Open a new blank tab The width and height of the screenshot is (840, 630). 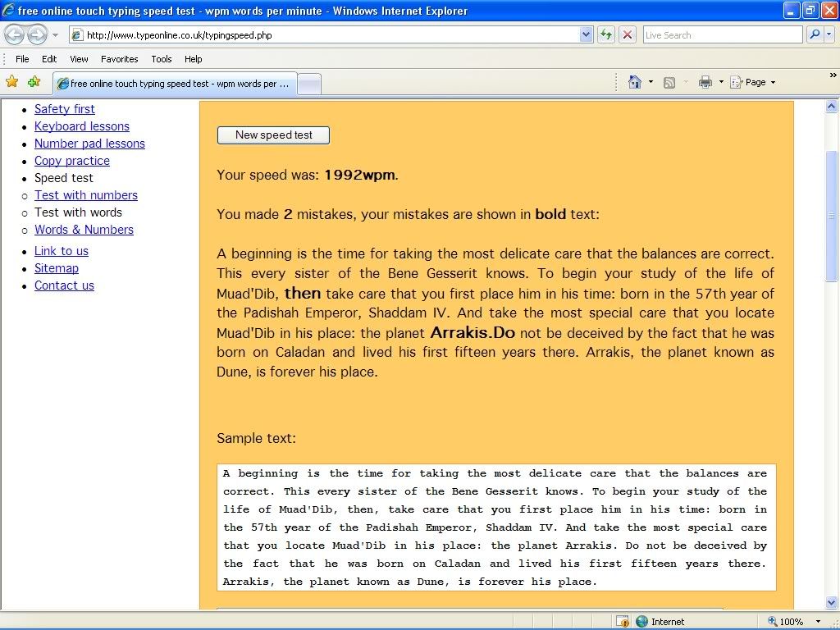[x=309, y=84]
